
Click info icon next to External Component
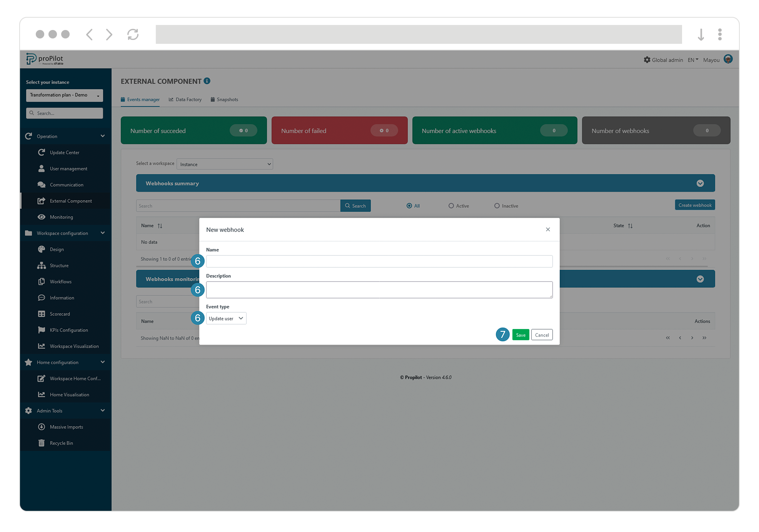coord(207,81)
